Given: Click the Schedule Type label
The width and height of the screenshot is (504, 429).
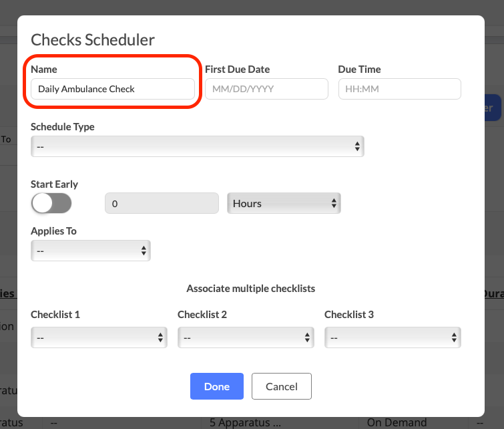Looking at the screenshot, I should (63, 127).
